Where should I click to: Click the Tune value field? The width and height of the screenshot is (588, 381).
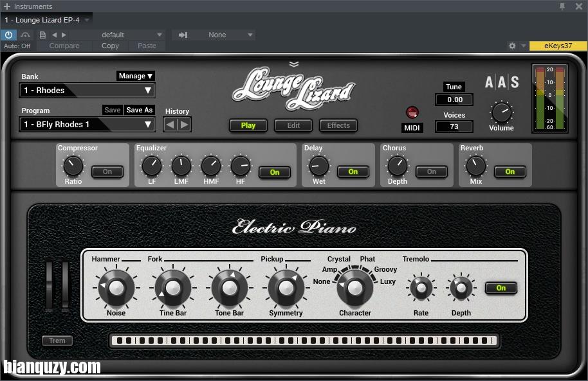(x=454, y=100)
